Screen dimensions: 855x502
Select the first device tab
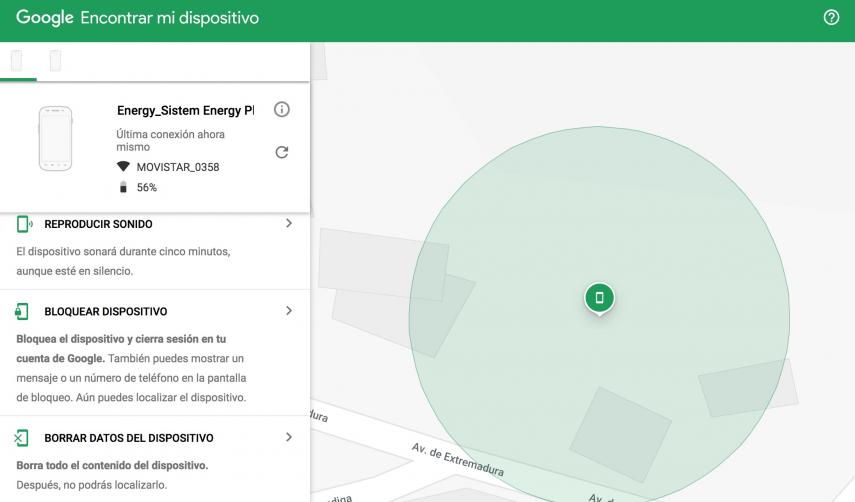16,61
